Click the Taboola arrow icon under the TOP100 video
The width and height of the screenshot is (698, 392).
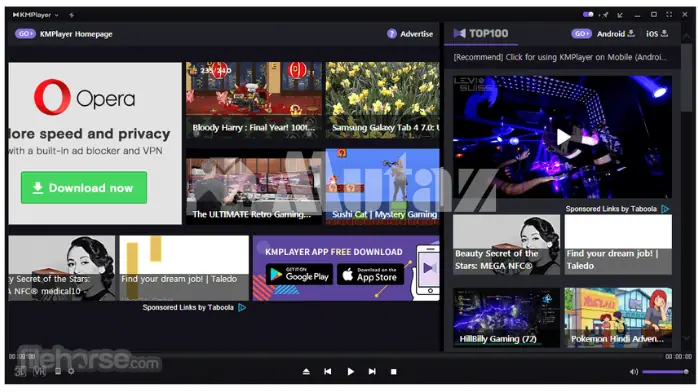pos(666,209)
